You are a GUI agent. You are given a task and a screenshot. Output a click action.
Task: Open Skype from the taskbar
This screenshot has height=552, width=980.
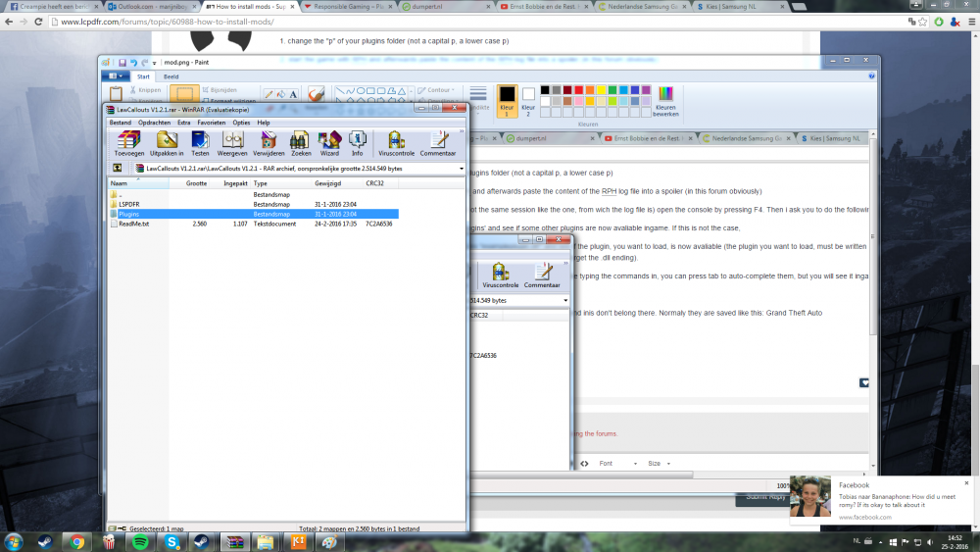172,542
